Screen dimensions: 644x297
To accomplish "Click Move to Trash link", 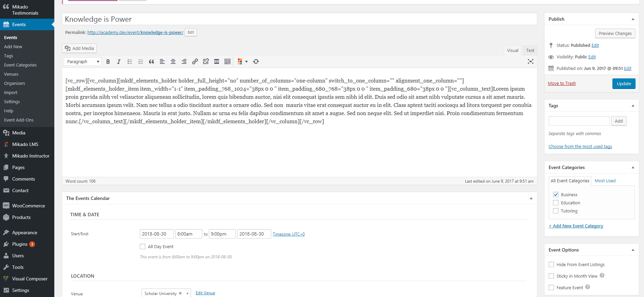I will 562,83.
